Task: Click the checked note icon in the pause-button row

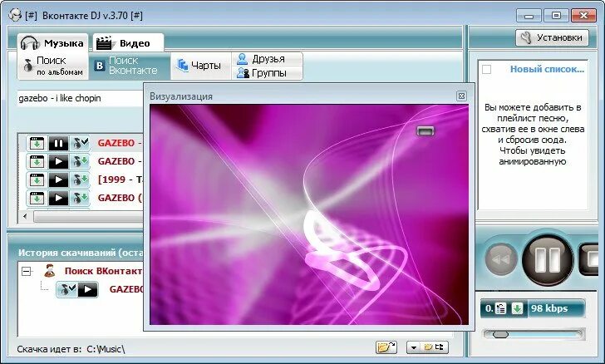Action: (x=81, y=143)
